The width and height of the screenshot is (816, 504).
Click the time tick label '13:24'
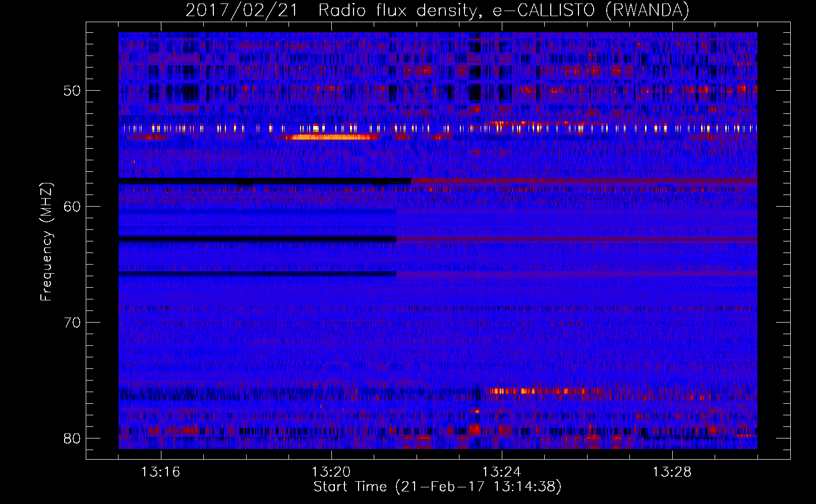[x=501, y=472]
